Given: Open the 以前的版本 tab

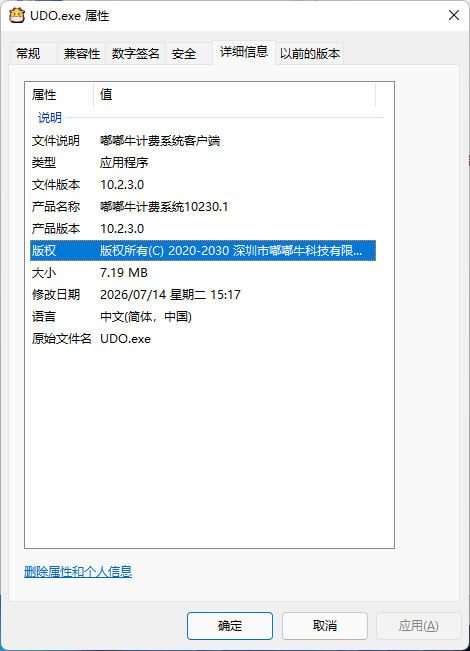Looking at the screenshot, I should click(310, 54).
